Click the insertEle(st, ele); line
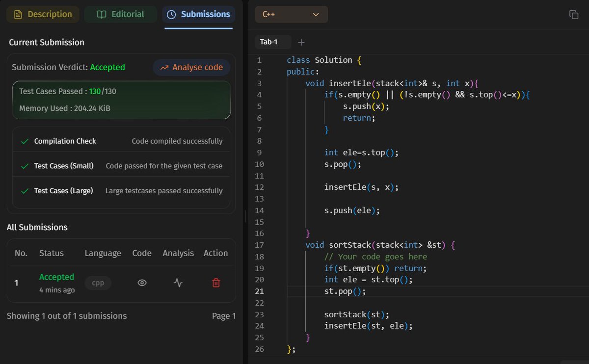Viewport: 589px width, 364px height. pos(369,326)
